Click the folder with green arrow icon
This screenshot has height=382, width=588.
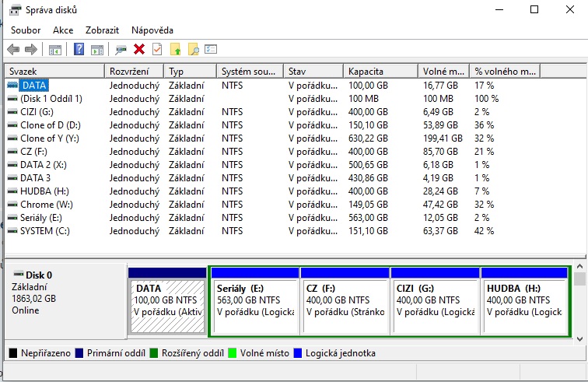pos(176,50)
